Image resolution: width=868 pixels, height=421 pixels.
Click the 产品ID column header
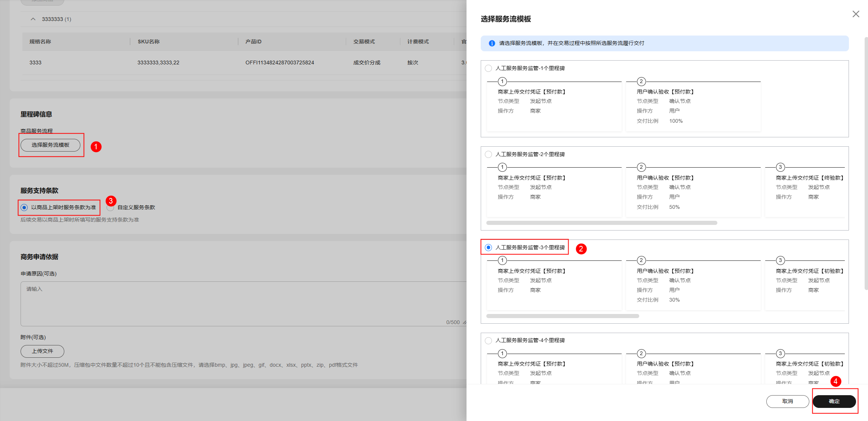click(x=253, y=42)
